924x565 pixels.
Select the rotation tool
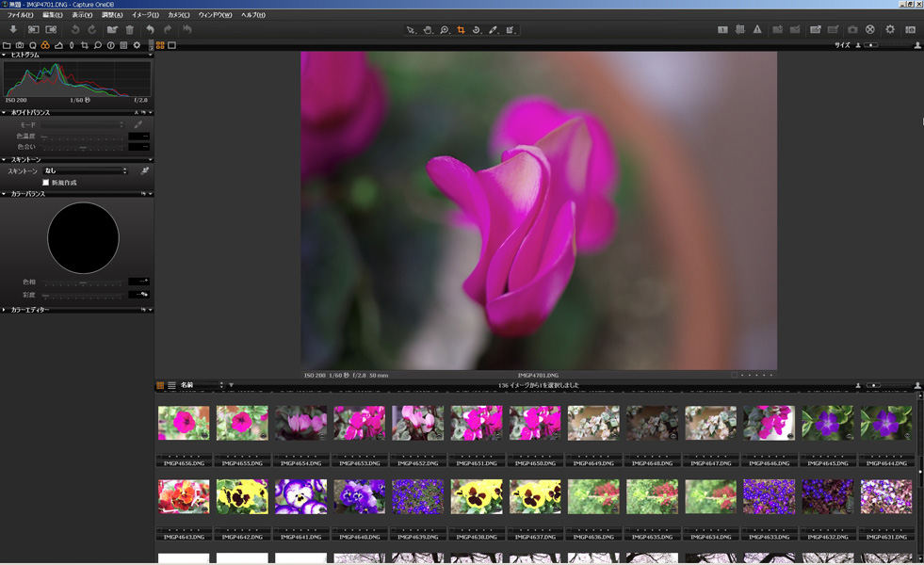(477, 30)
